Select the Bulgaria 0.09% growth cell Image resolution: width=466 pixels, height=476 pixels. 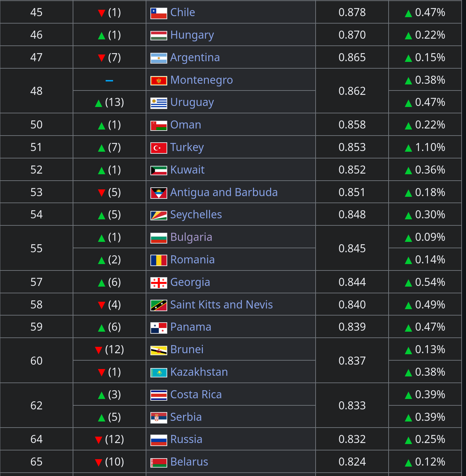[x=425, y=237]
